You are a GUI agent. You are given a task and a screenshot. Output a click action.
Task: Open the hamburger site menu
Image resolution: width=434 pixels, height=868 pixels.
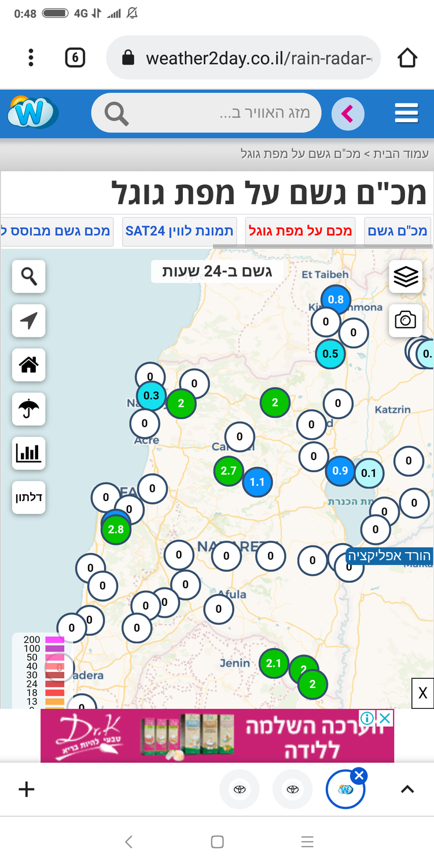[x=406, y=113]
